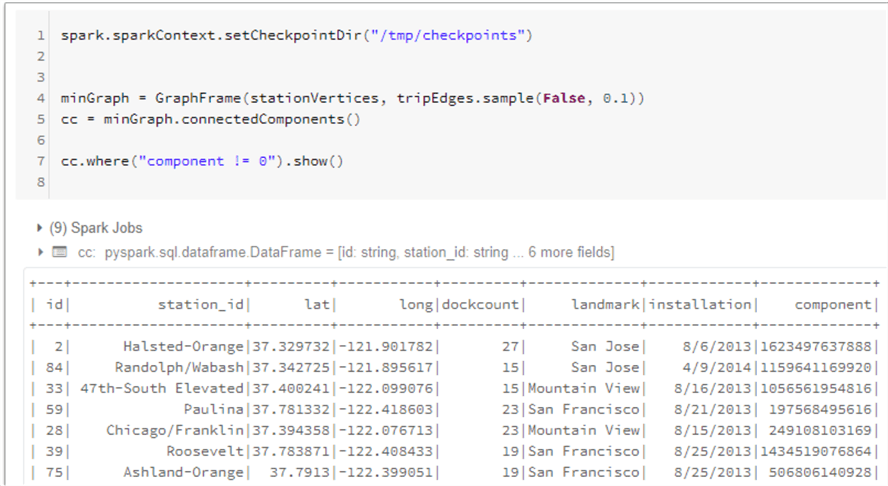Click the connectedComponents code line
The image size is (888, 486).
tap(210, 120)
